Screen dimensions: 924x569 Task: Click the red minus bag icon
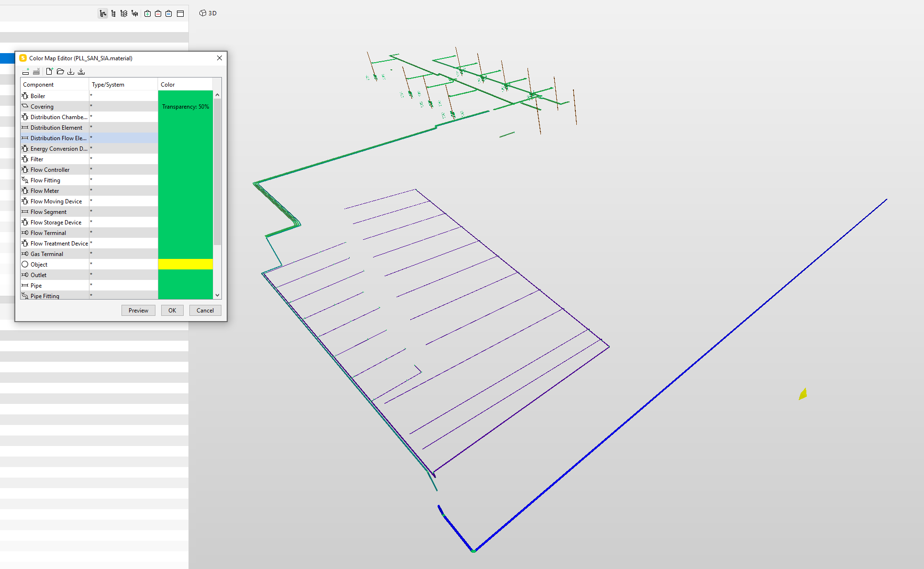pos(158,13)
